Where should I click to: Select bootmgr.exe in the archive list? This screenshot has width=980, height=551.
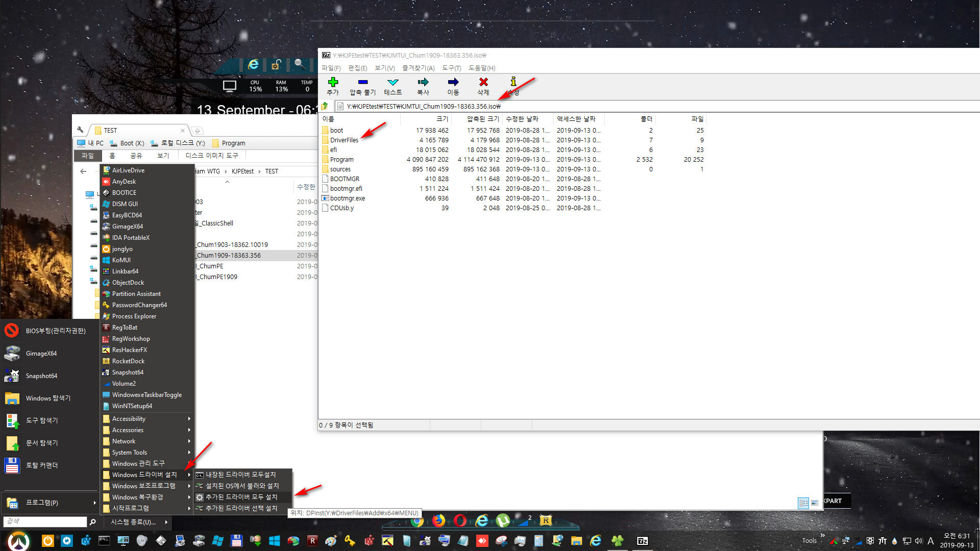(x=347, y=198)
